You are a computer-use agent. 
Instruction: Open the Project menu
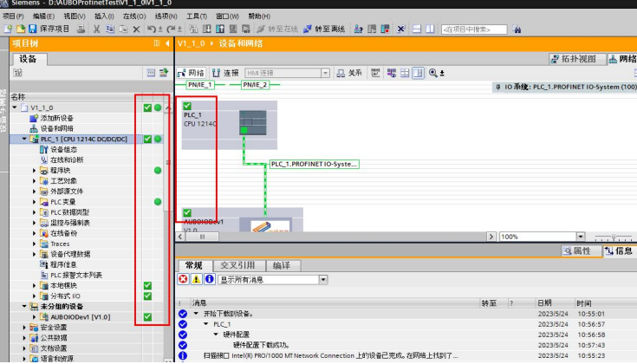tap(13, 16)
